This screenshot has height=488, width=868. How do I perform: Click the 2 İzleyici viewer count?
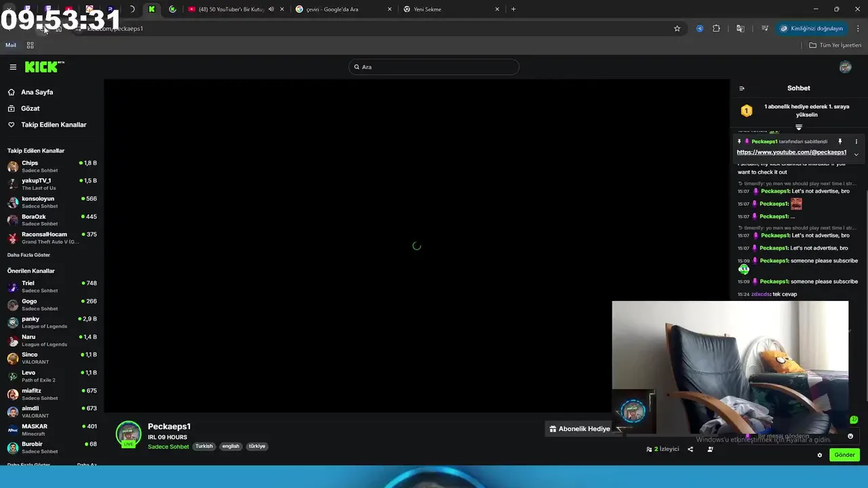[663, 449]
